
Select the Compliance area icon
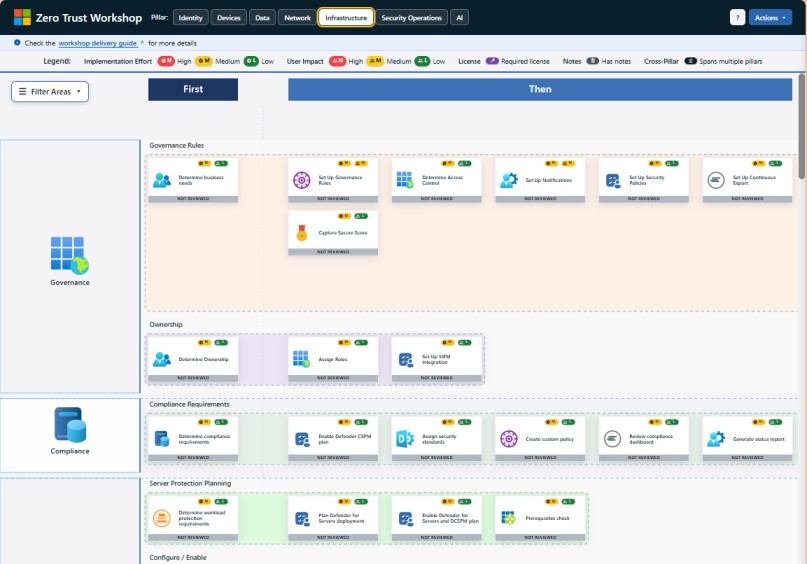point(70,425)
